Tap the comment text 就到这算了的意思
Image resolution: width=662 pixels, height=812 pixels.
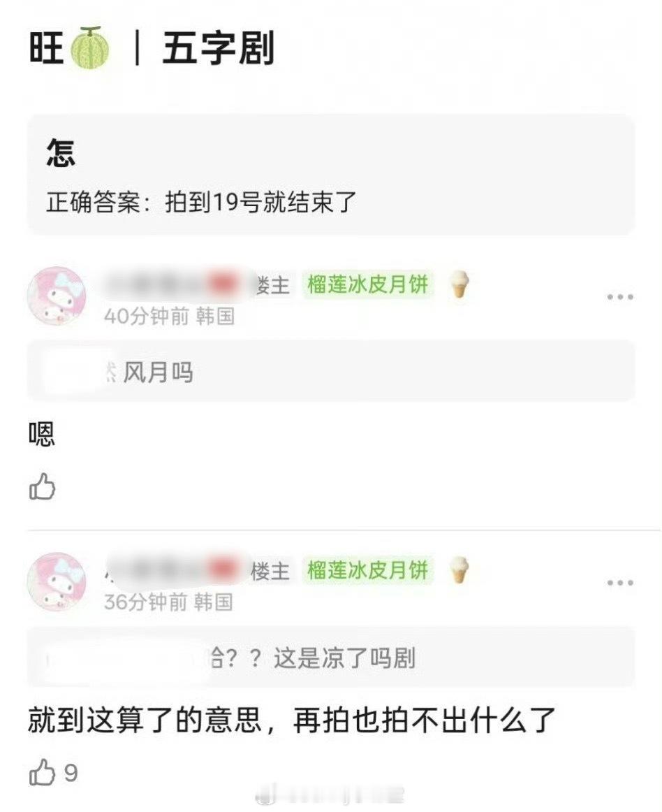pyautogui.click(x=145, y=720)
